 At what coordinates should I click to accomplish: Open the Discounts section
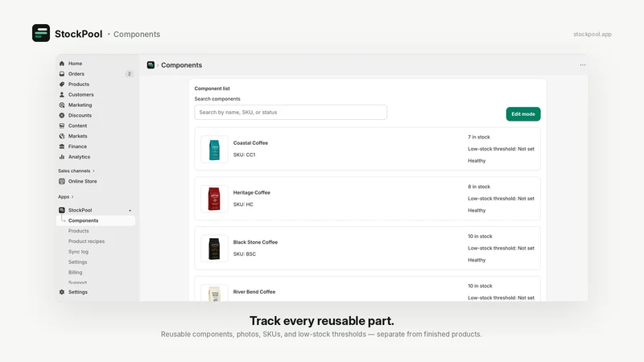[80, 115]
